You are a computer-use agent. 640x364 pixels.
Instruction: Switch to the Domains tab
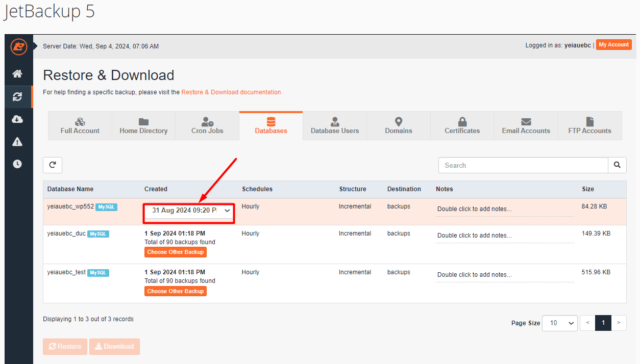click(399, 125)
